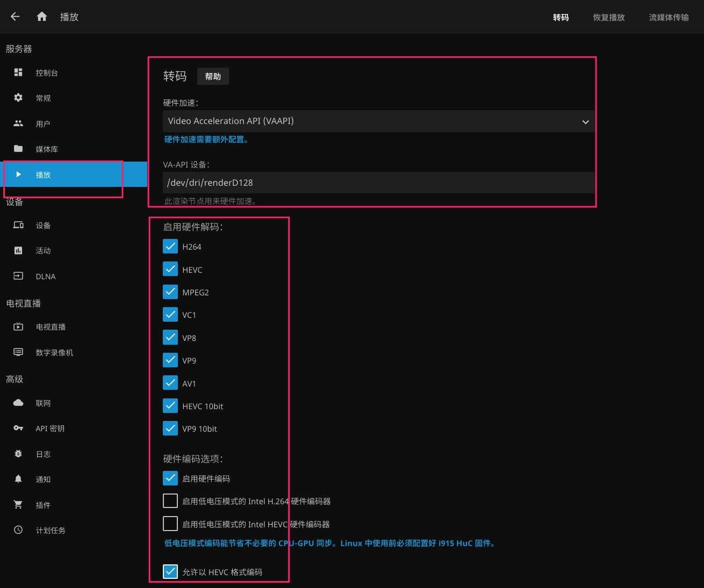Click the API 密钥 key icon
This screenshot has width=704, height=588.
pos(18,428)
